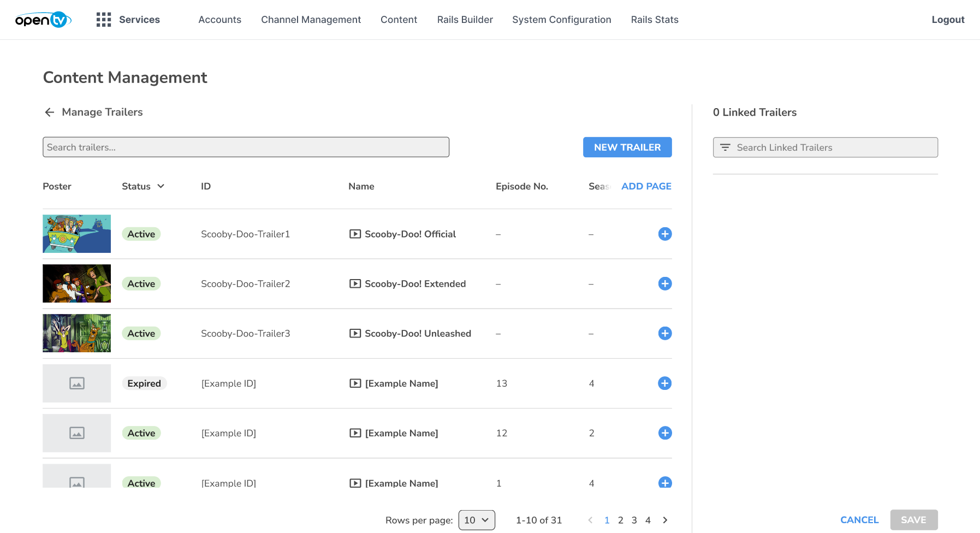
Task: Add the episode 12 trailer via plus icon
Action: click(x=665, y=433)
